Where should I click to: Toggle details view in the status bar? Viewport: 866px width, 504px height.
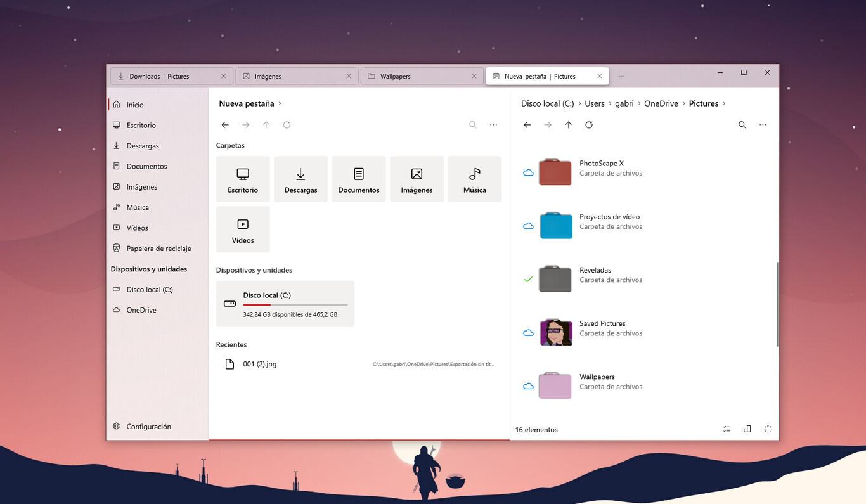(x=727, y=429)
